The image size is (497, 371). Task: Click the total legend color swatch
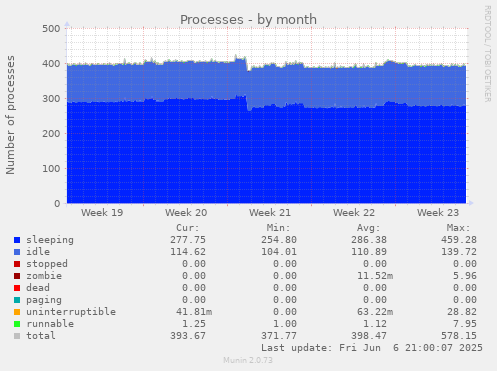tap(17, 336)
